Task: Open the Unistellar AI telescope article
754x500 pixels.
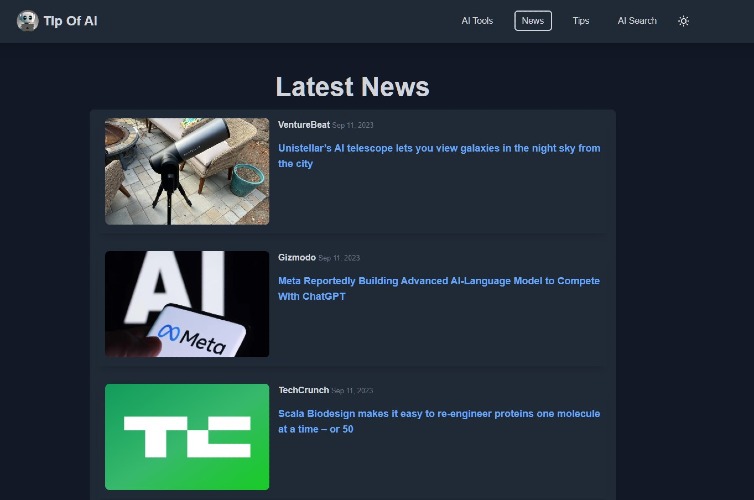Action: 439,156
